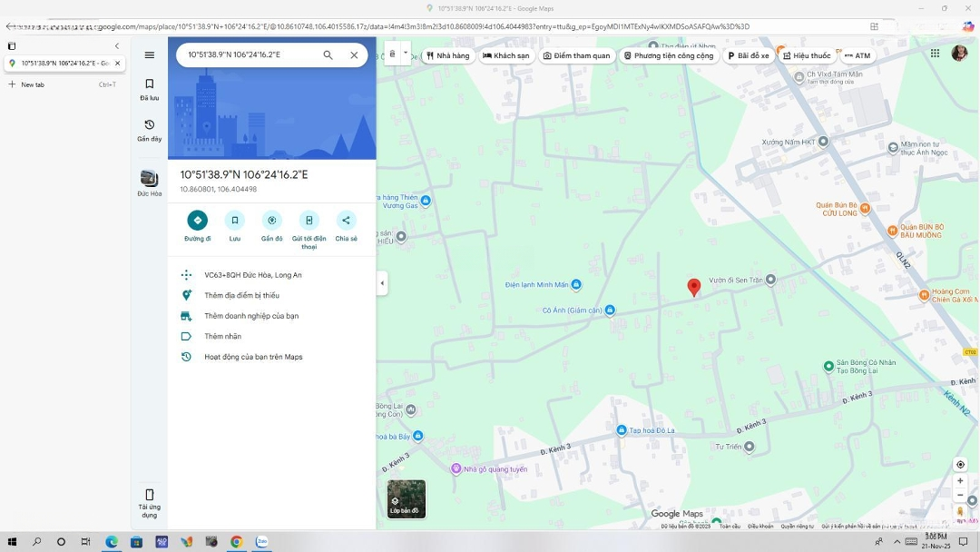Screen dimensions: 980x552
Task: Collapse the side panel with arrow handle
Action: click(x=382, y=283)
